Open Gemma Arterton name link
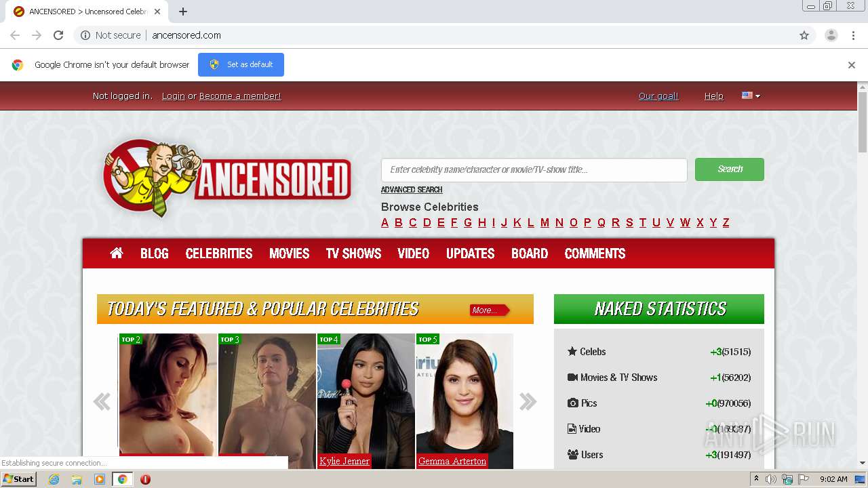Image resolution: width=868 pixels, height=488 pixels. tap(452, 461)
